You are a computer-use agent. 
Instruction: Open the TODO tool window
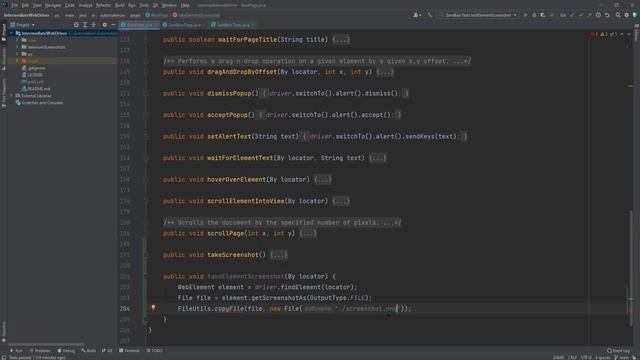coord(154,351)
